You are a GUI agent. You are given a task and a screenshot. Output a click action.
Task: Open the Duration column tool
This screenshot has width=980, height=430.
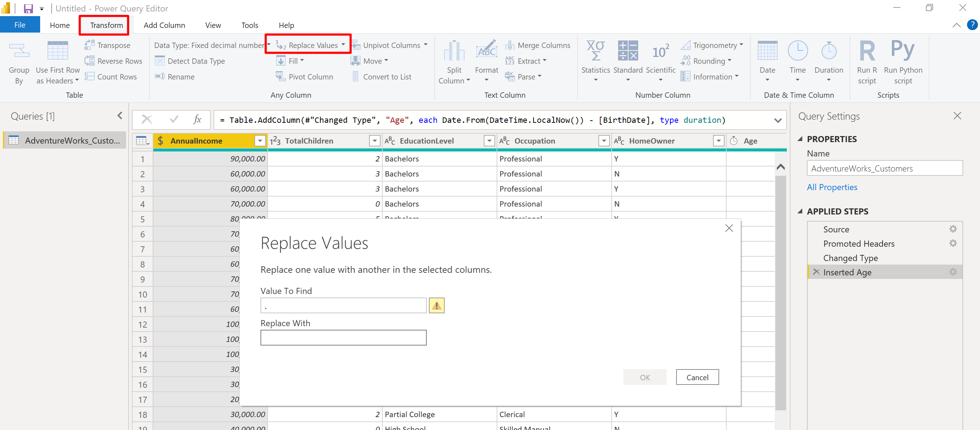pyautogui.click(x=828, y=61)
